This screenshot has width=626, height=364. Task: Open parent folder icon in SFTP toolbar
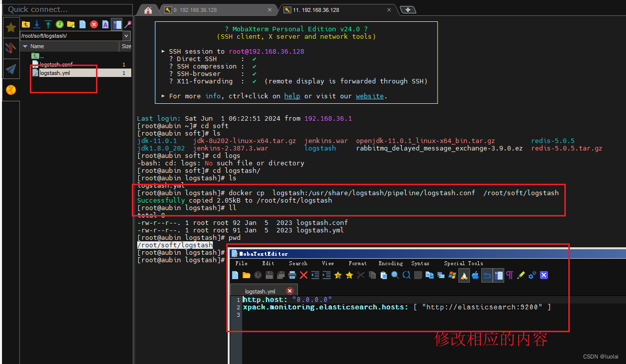(x=25, y=24)
